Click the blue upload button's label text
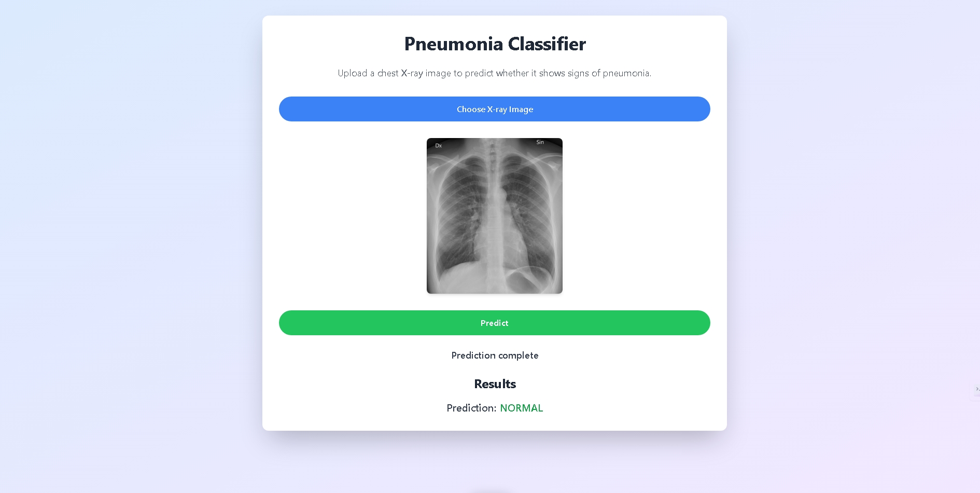This screenshot has height=493, width=980. pos(494,109)
